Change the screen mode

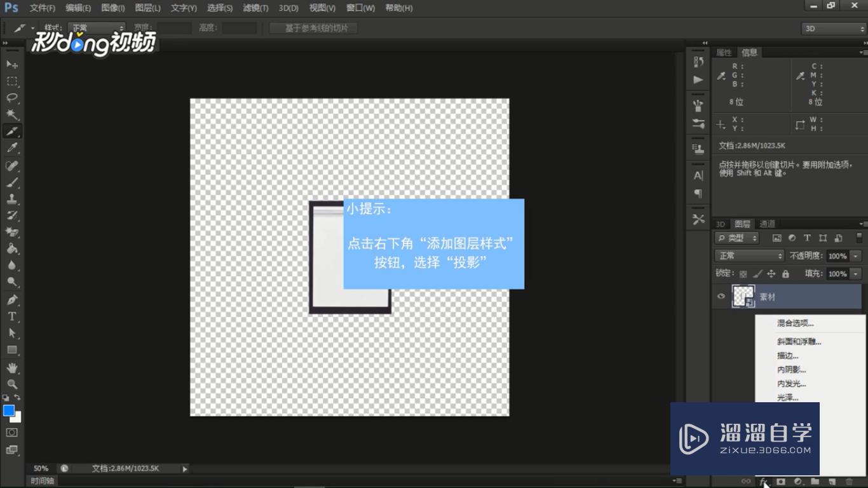12,449
